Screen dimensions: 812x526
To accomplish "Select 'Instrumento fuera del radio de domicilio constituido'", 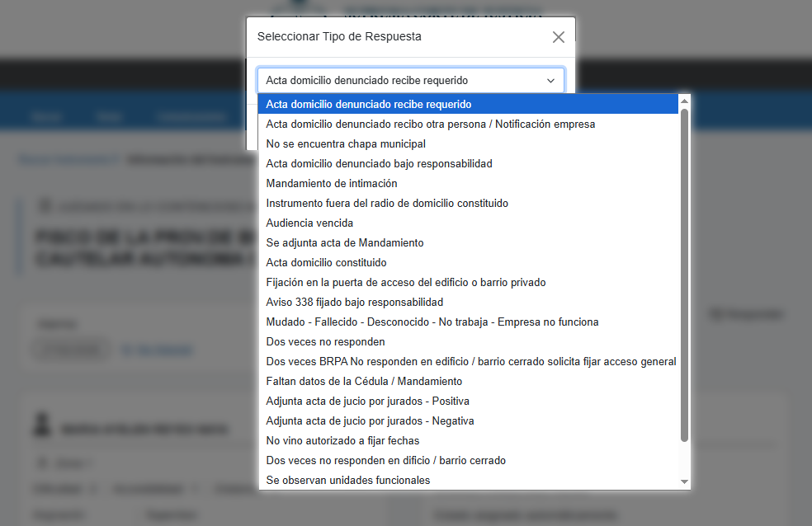I will [387, 204].
